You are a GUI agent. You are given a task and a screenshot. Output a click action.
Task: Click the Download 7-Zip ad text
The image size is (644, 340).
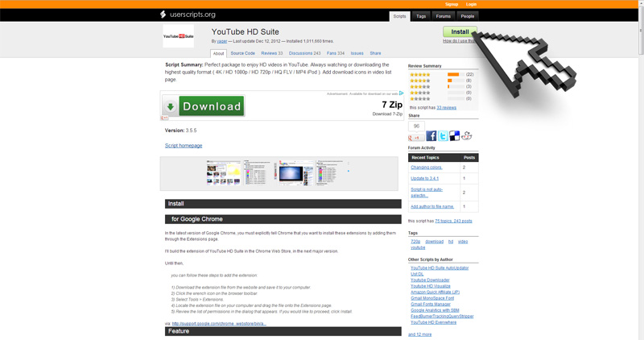coord(387,114)
